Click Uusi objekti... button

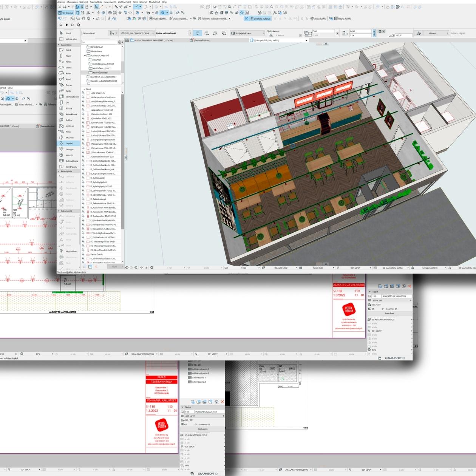pos(158,19)
